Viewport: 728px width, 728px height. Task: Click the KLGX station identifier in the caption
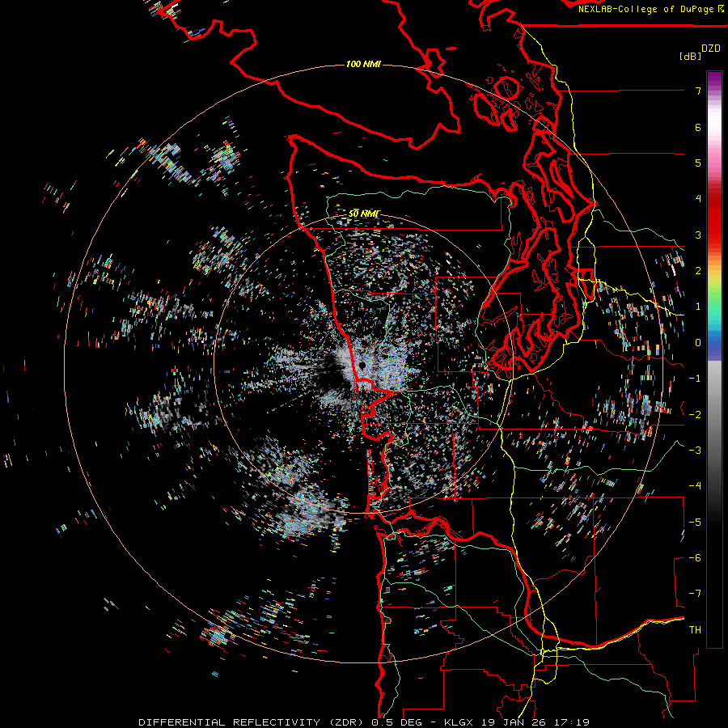click(459, 722)
